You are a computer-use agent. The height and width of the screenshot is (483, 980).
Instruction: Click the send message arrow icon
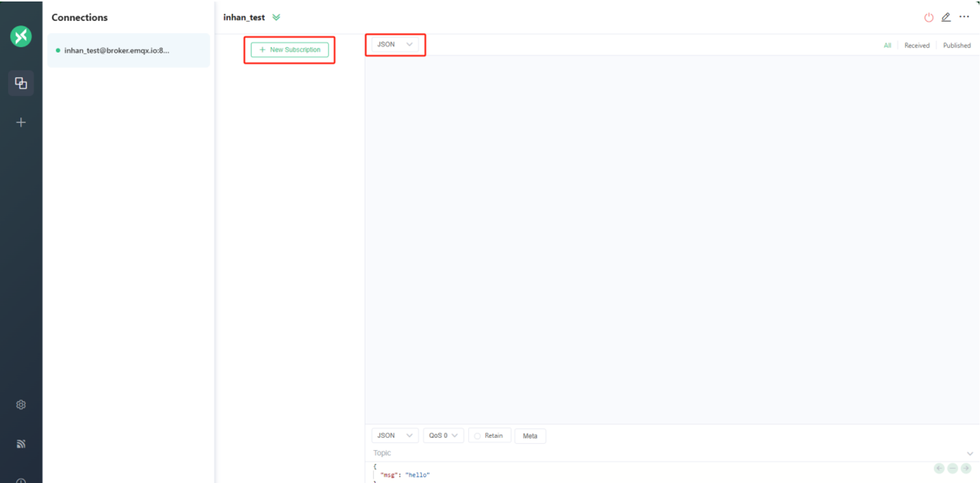pos(966,468)
